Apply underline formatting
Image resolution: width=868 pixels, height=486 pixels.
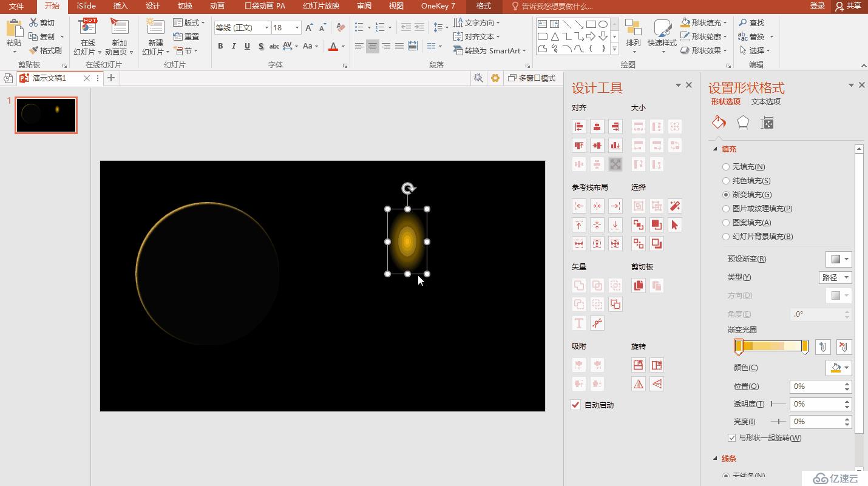[247, 46]
